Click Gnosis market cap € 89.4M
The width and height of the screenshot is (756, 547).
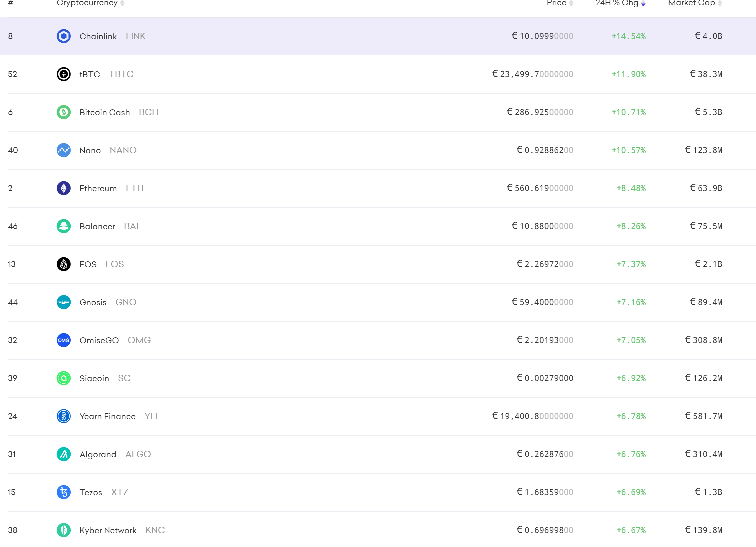click(706, 302)
